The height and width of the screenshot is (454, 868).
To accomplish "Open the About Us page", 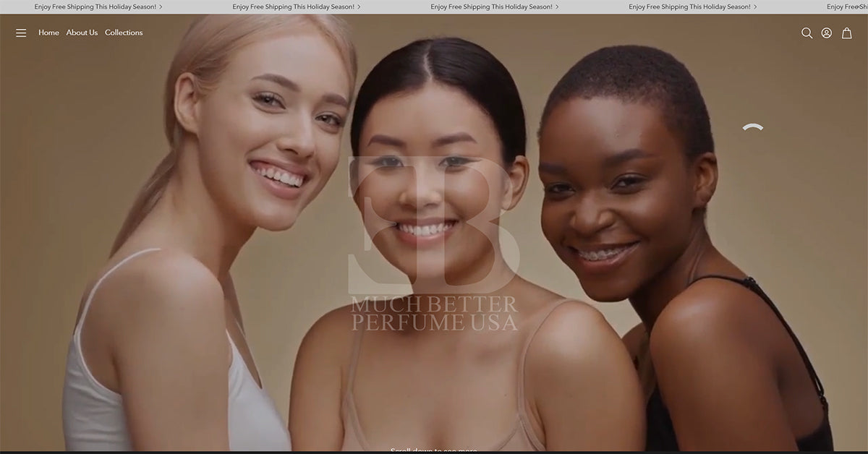I will pos(82,33).
